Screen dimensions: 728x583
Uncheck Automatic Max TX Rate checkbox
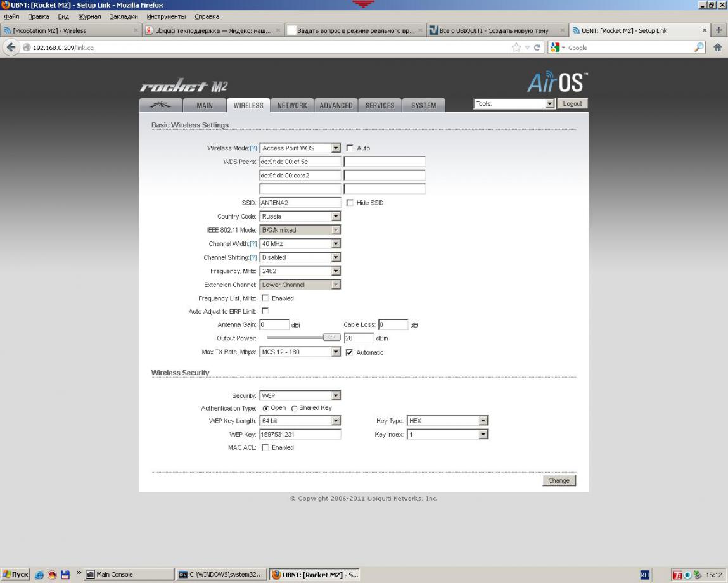coord(350,352)
